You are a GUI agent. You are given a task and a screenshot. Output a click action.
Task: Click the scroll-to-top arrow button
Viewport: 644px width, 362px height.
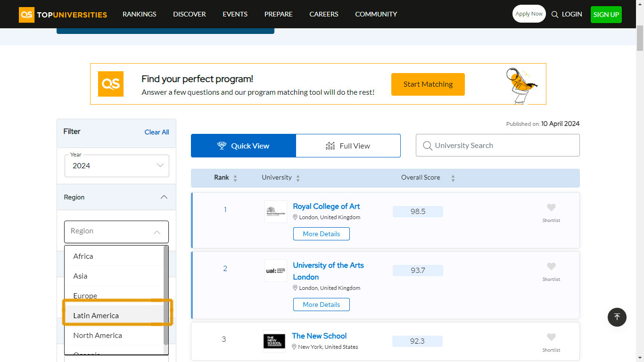[617, 317]
